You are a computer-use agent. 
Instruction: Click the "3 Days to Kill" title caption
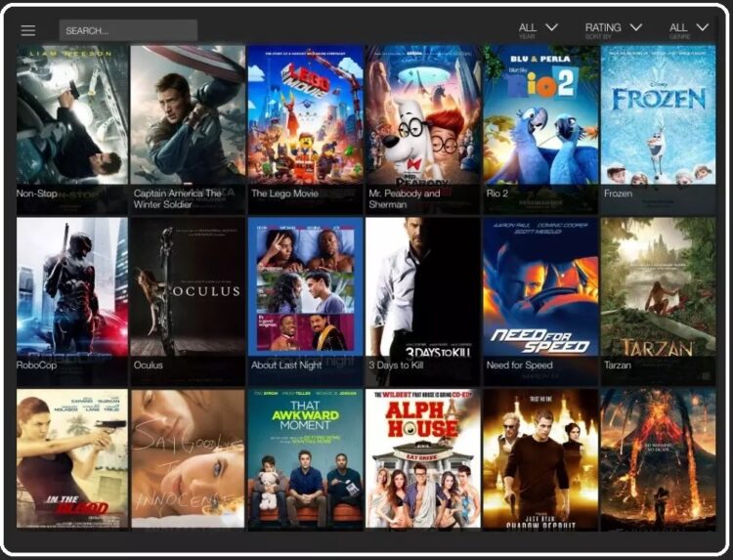point(396,366)
